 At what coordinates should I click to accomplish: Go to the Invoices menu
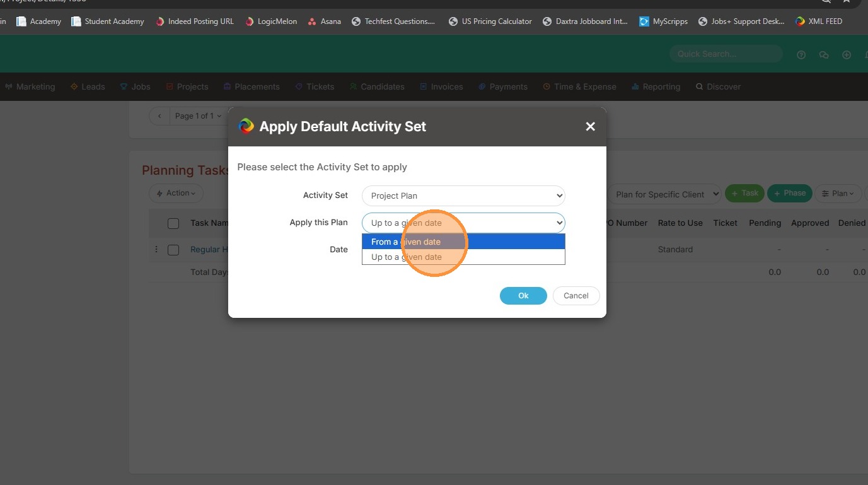441,87
